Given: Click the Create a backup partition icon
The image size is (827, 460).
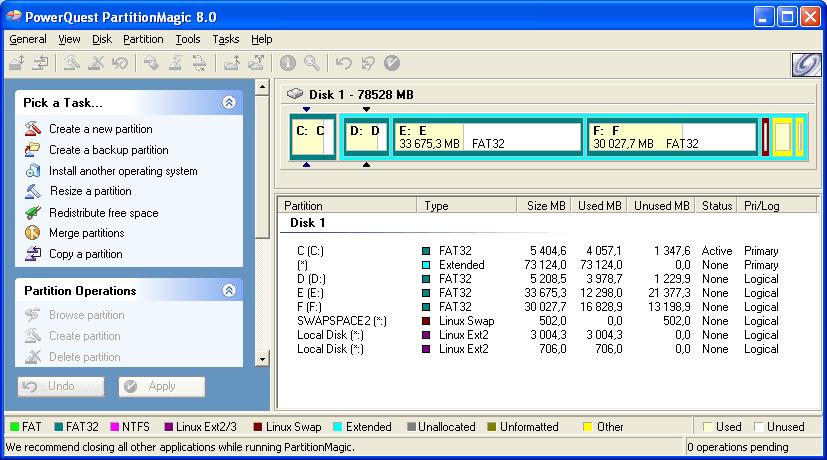Looking at the screenshot, I should (33, 150).
